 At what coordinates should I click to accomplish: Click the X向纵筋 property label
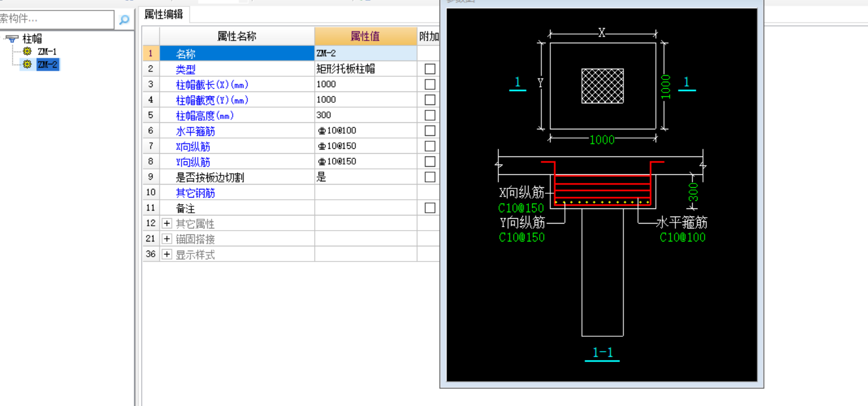coord(193,146)
